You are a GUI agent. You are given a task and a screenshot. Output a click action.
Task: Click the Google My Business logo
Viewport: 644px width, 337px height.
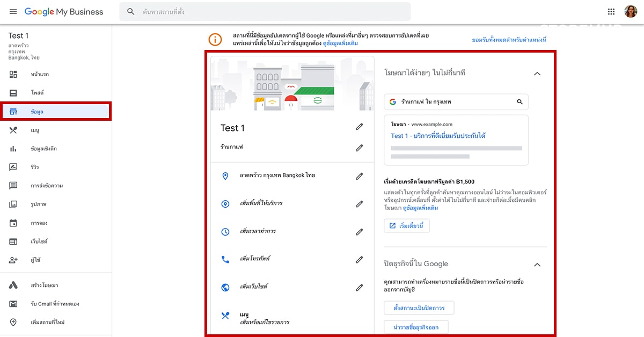point(64,12)
